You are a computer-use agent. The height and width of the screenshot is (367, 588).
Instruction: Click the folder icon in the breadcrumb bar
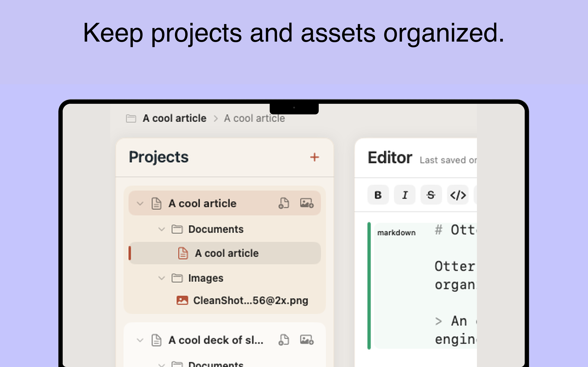pyautogui.click(x=131, y=118)
